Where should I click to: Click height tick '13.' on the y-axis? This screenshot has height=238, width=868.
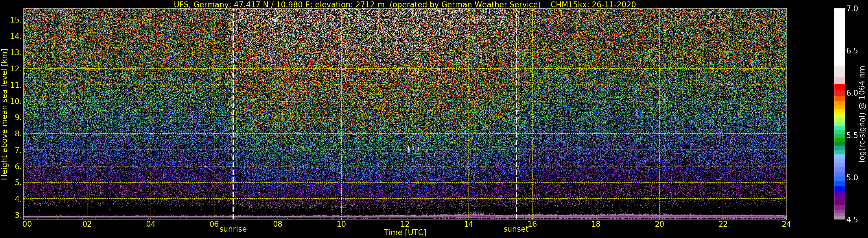pos(16,53)
